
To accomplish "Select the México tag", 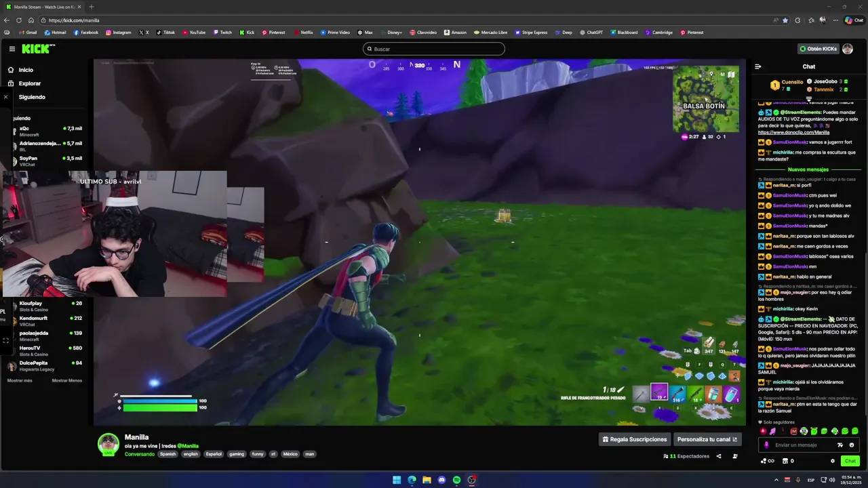I will pos(290,454).
